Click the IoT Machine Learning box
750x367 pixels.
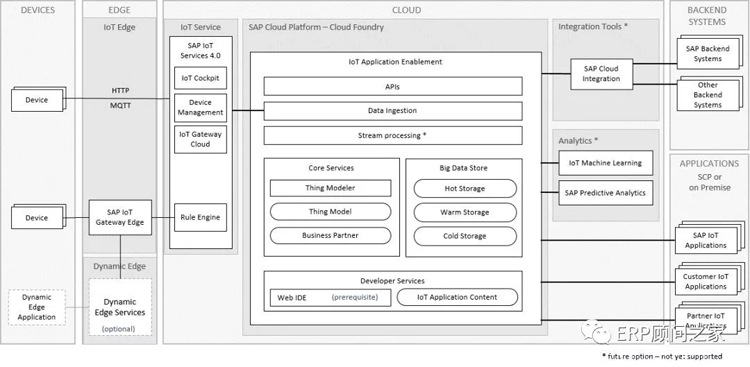click(x=606, y=163)
